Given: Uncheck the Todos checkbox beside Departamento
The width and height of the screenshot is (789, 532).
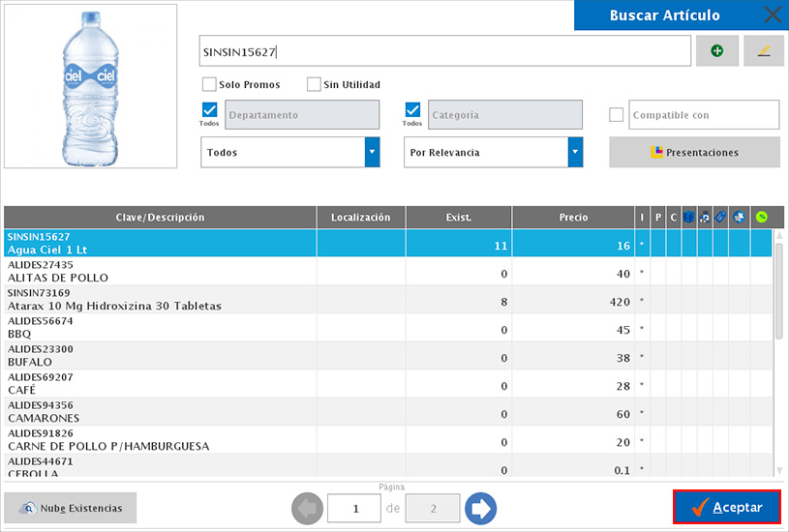Looking at the screenshot, I should [x=209, y=109].
